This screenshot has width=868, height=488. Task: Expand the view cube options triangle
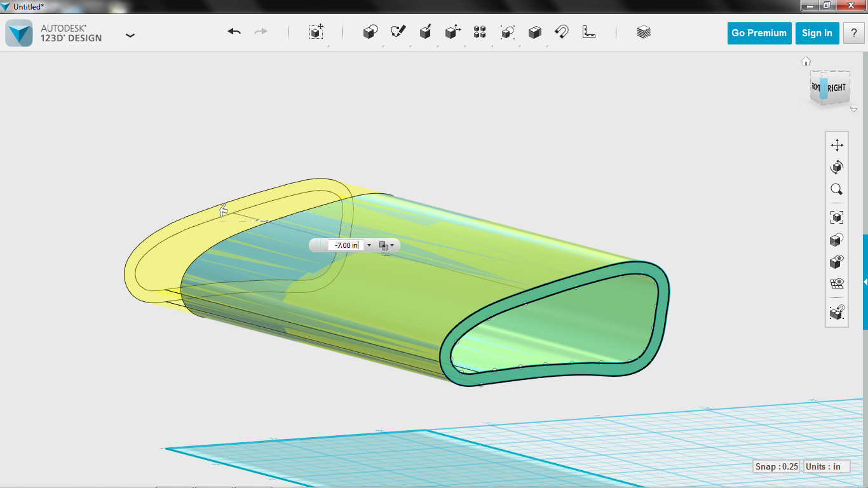tap(853, 109)
